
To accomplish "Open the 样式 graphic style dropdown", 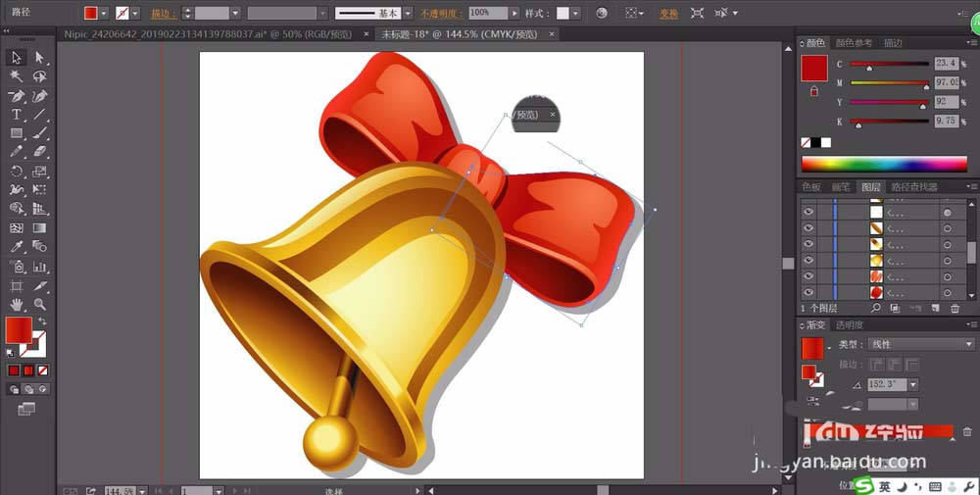I will tap(575, 13).
